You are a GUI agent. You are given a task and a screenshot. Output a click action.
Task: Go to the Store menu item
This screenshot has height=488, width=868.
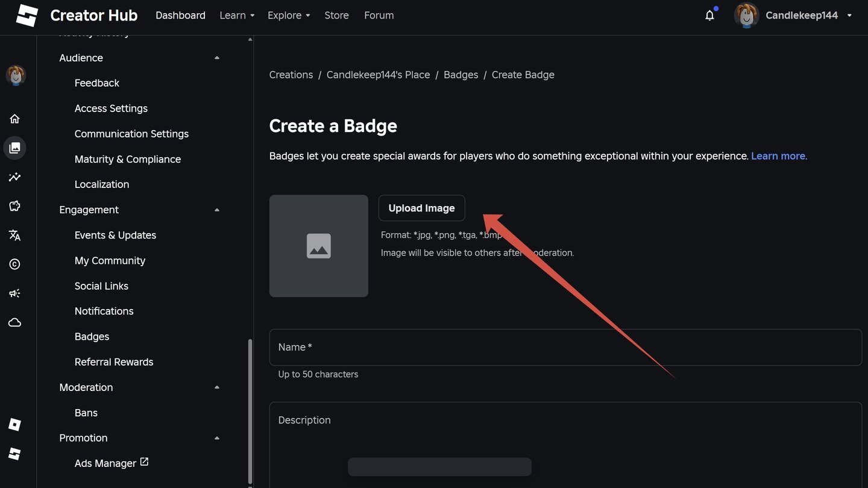336,16
